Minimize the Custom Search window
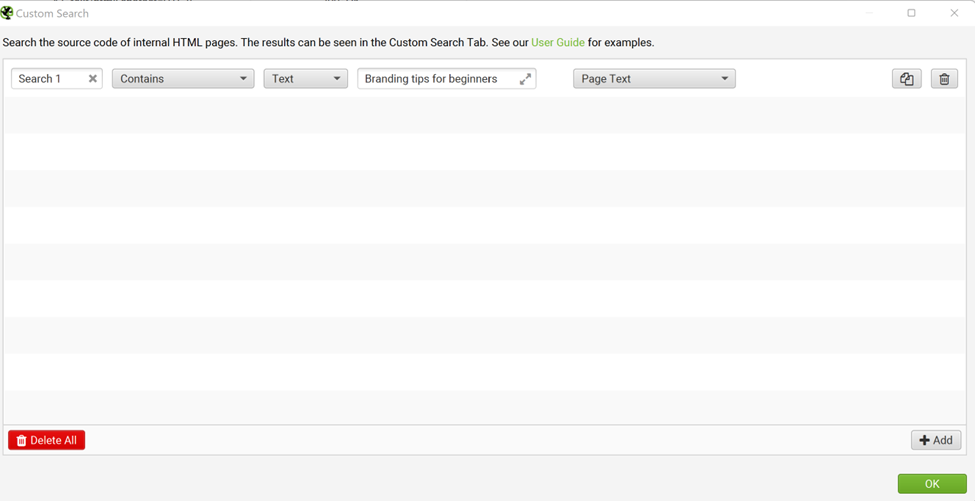This screenshot has width=975, height=501. click(868, 13)
